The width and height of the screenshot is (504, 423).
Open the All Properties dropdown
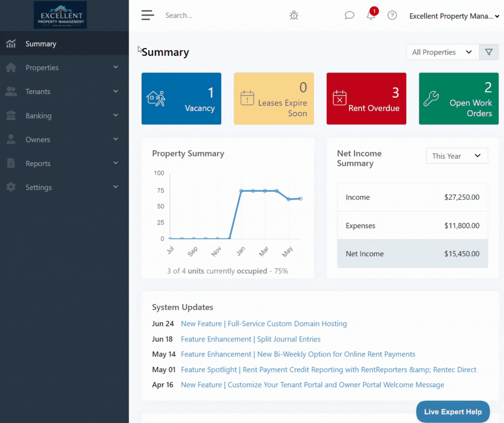coord(442,52)
